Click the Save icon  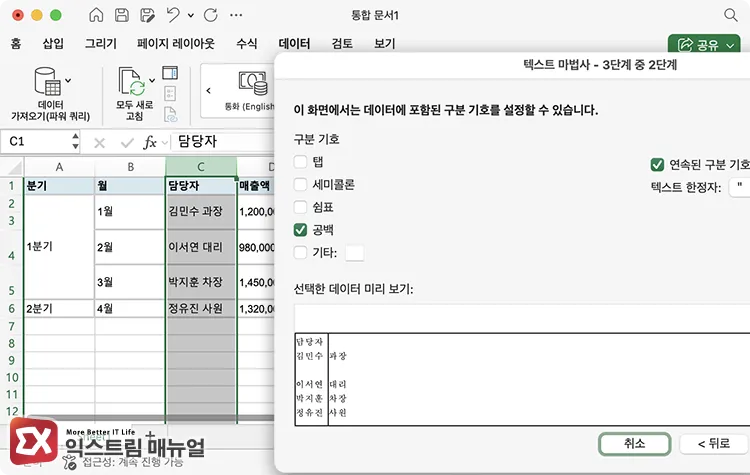122,15
